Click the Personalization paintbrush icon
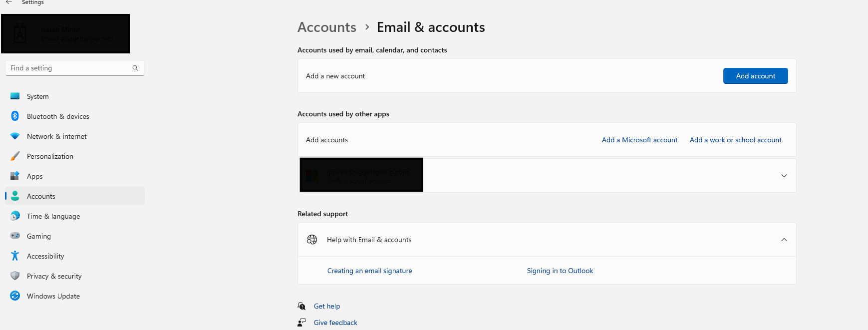This screenshot has width=868, height=330. point(15,156)
